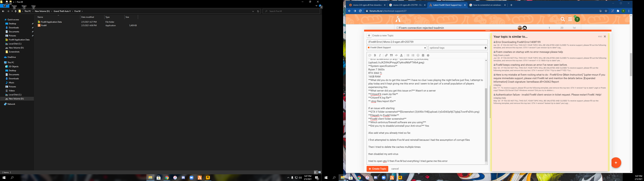
Task: Open forum search magnifier icon
Action: [x=563, y=19]
